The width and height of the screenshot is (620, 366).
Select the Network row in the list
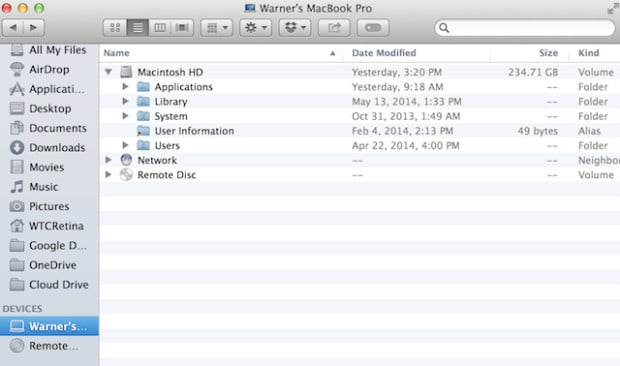[x=360, y=160]
